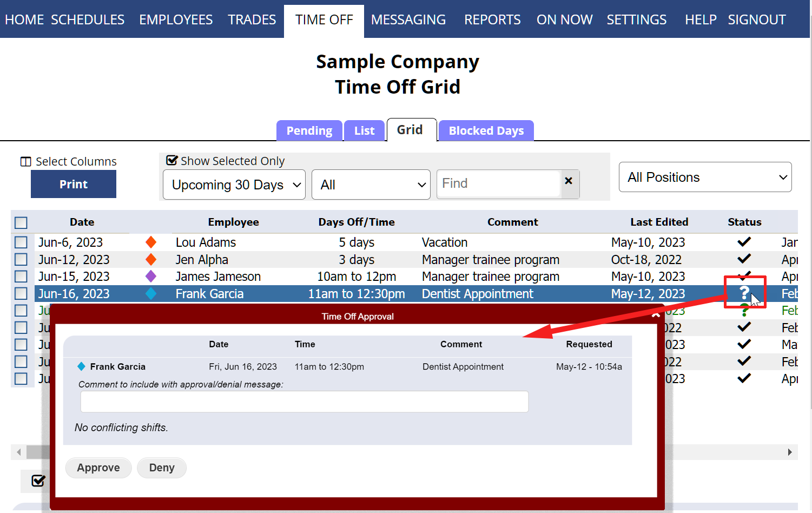Toggle the Show Selected Only checkbox

point(172,161)
